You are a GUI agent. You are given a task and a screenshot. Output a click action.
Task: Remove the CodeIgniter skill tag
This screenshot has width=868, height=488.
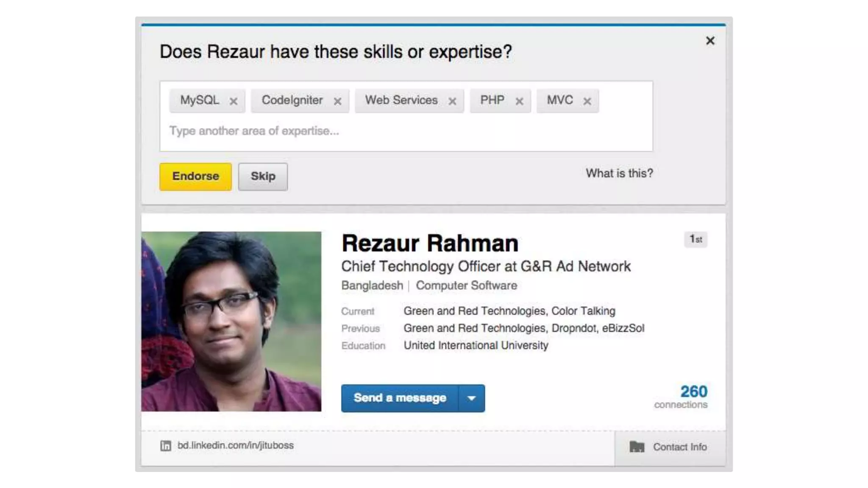[337, 101]
